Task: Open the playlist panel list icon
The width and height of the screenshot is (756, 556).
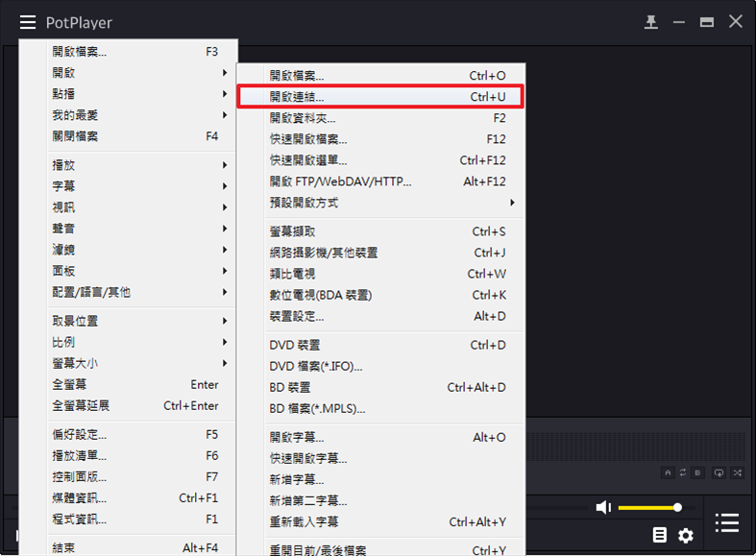Action: 727,522
